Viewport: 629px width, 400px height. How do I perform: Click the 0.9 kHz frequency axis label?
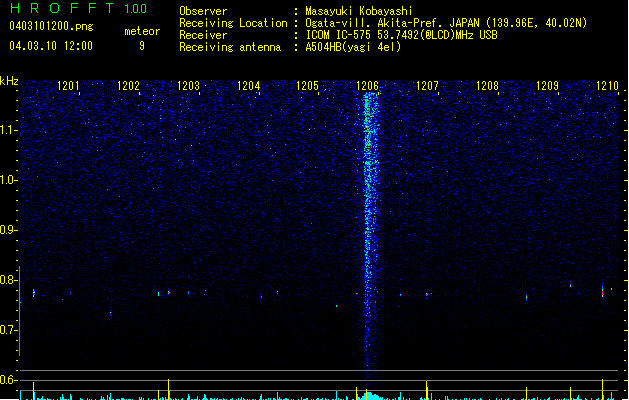point(8,230)
